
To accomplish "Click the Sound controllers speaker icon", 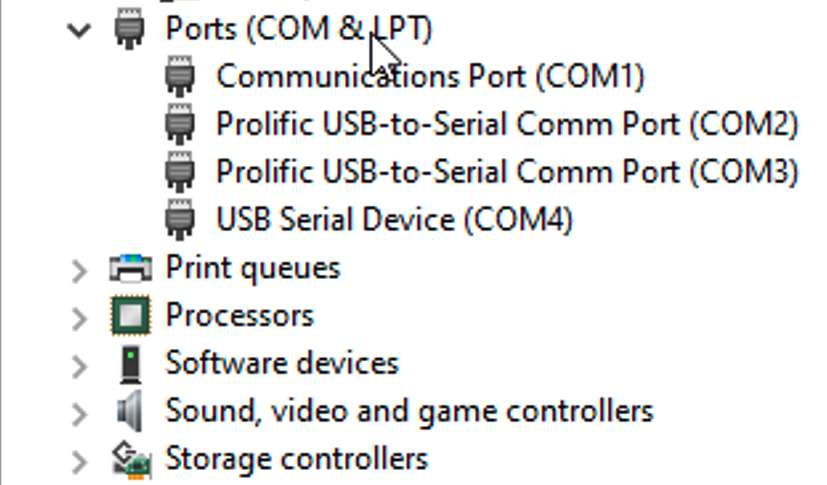I will (x=130, y=411).
